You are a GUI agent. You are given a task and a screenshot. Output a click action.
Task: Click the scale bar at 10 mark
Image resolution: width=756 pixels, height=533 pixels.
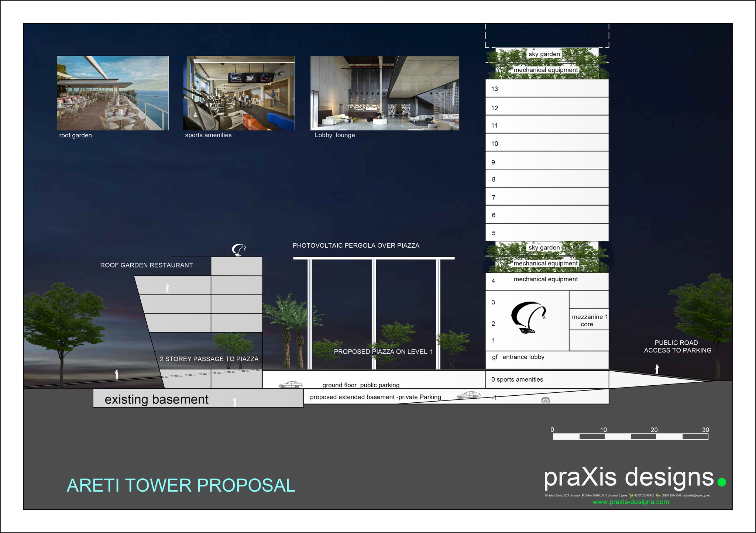604,437
